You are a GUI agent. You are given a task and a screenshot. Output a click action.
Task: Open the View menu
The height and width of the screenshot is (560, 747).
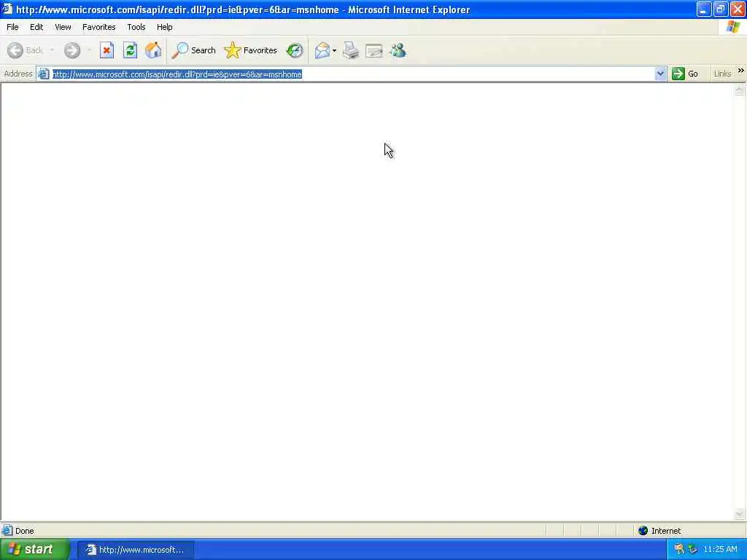point(63,27)
